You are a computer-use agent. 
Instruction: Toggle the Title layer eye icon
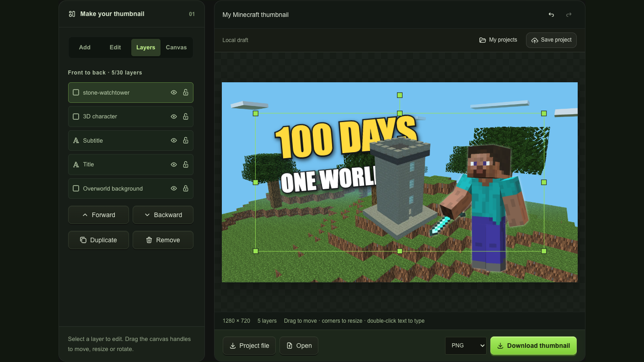[x=174, y=165]
